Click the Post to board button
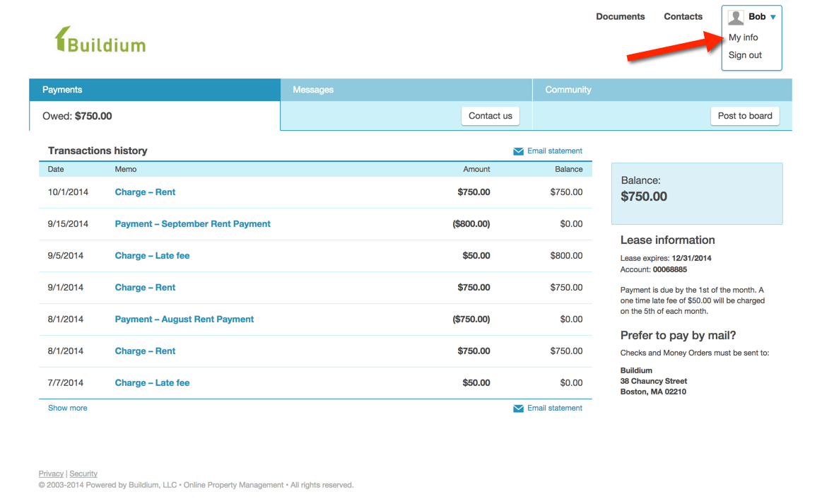 point(744,115)
